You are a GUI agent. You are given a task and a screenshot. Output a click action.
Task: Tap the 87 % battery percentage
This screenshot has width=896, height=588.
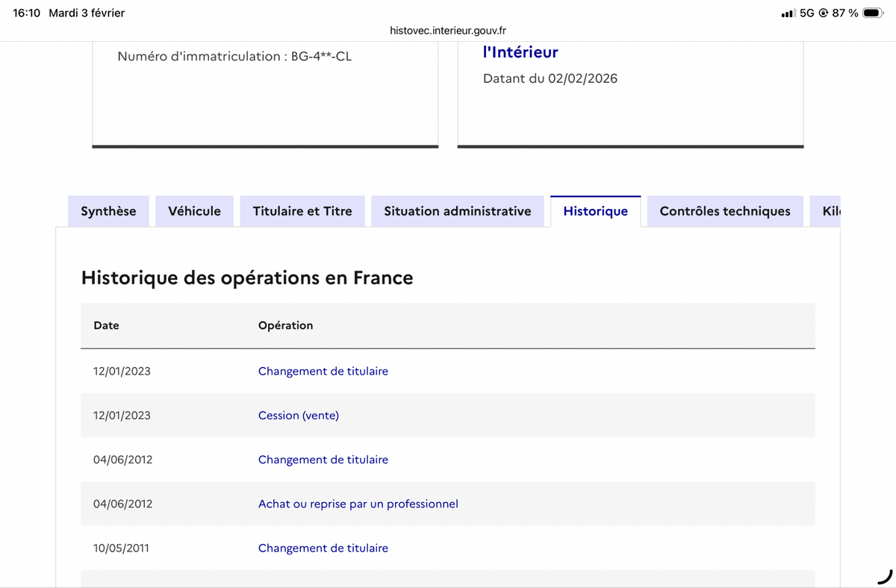click(x=845, y=13)
